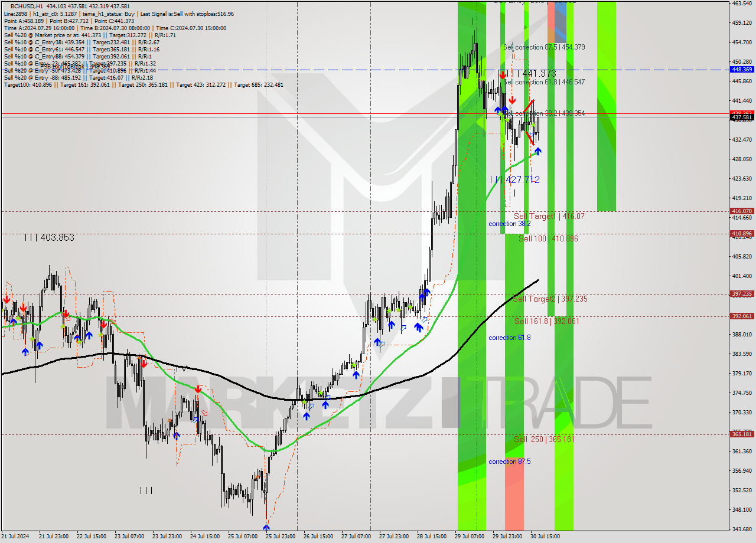Click 'Sell correction 87.5 | 454.379' label
756x543 pixels.
pyautogui.click(x=544, y=47)
